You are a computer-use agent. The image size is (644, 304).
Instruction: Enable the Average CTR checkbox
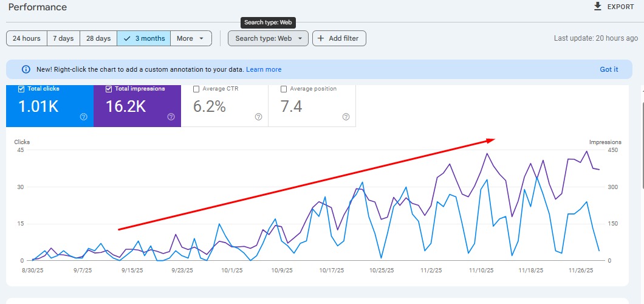196,89
